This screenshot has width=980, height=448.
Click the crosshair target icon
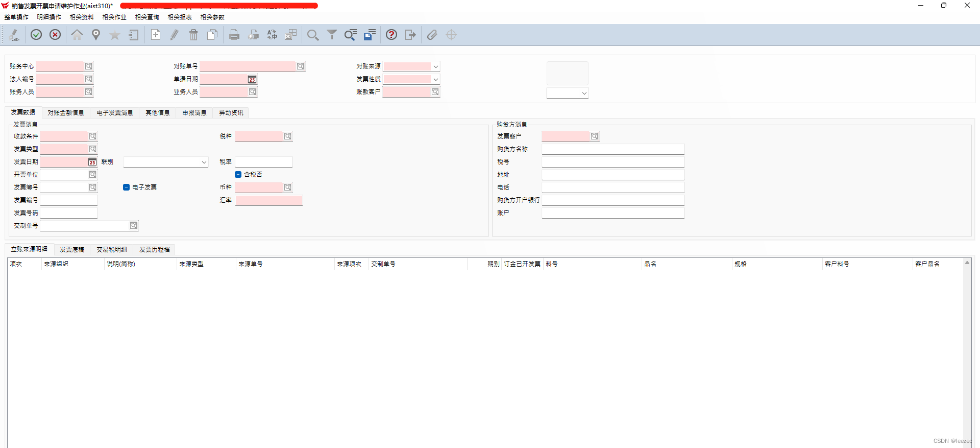pyautogui.click(x=451, y=35)
